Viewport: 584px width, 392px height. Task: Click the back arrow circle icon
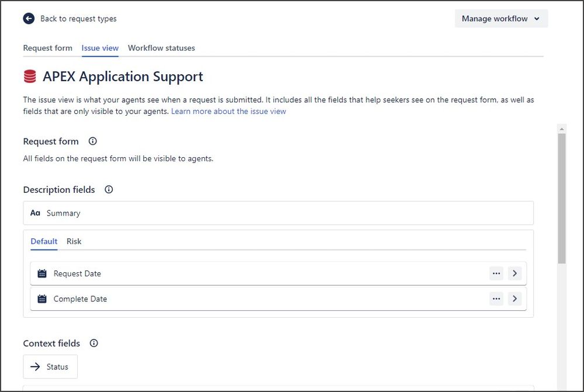pos(28,18)
